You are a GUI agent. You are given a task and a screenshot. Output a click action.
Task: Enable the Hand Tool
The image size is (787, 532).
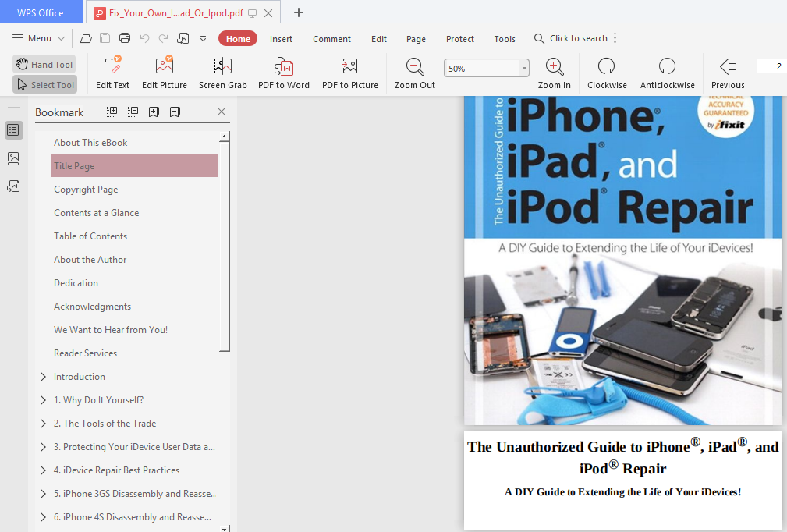(x=44, y=64)
